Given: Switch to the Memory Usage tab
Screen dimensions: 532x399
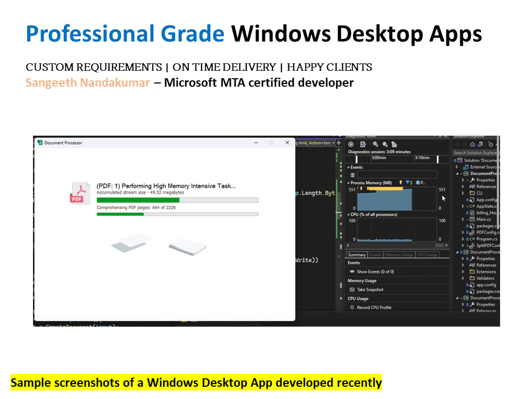Looking at the screenshot, I should pyautogui.click(x=398, y=255).
